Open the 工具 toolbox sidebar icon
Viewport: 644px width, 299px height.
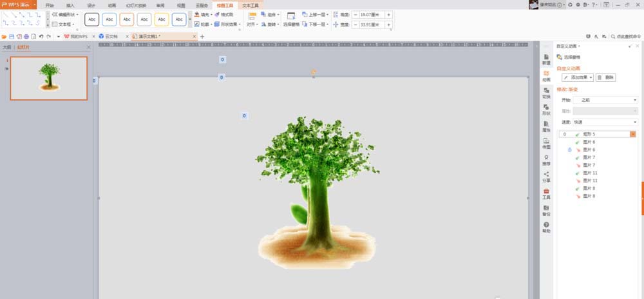pos(546,194)
